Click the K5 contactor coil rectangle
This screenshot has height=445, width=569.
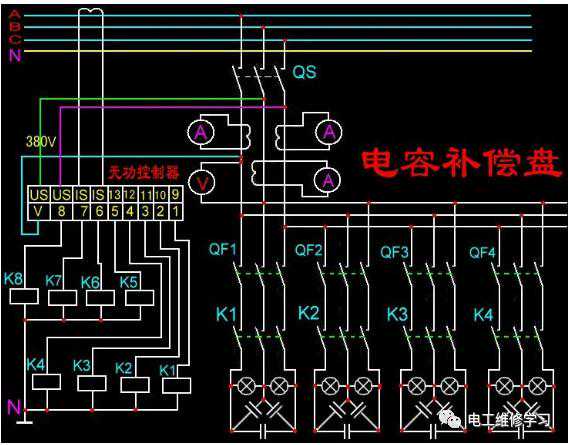(x=139, y=298)
